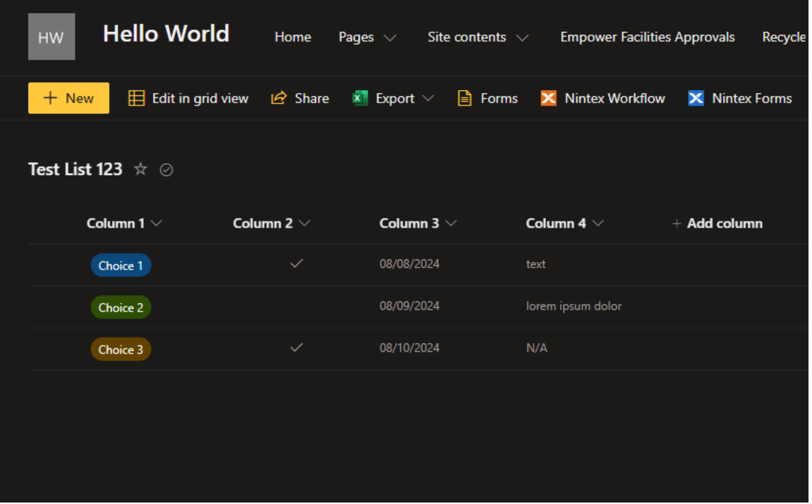This screenshot has width=812, height=504.
Task: Open Column 4 header dropdown
Action: click(x=598, y=223)
